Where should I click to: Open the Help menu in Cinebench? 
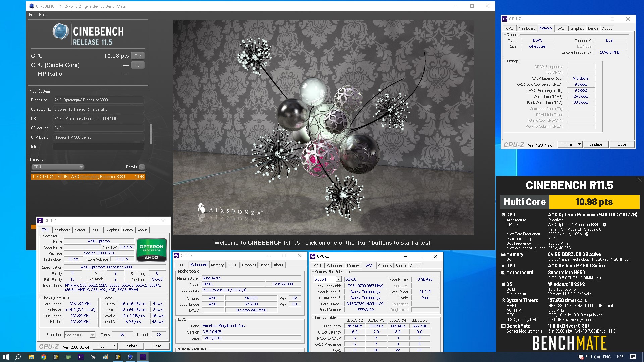click(x=43, y=15)
